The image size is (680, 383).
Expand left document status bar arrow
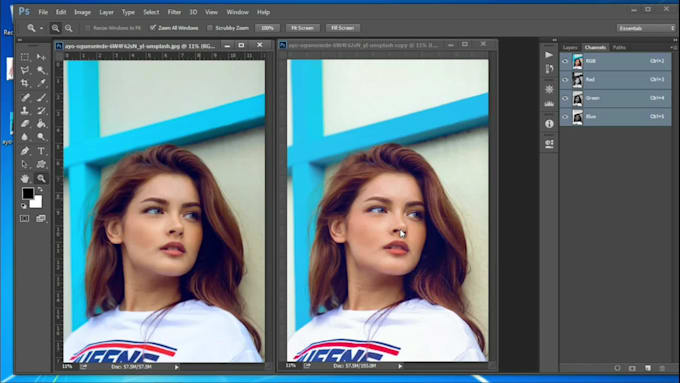coord(177,367)
